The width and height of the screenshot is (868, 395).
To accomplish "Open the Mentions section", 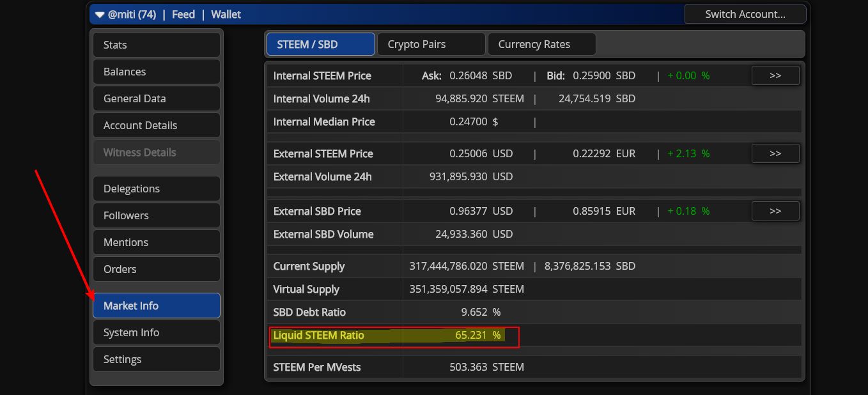I will click(x=157, y=242).
